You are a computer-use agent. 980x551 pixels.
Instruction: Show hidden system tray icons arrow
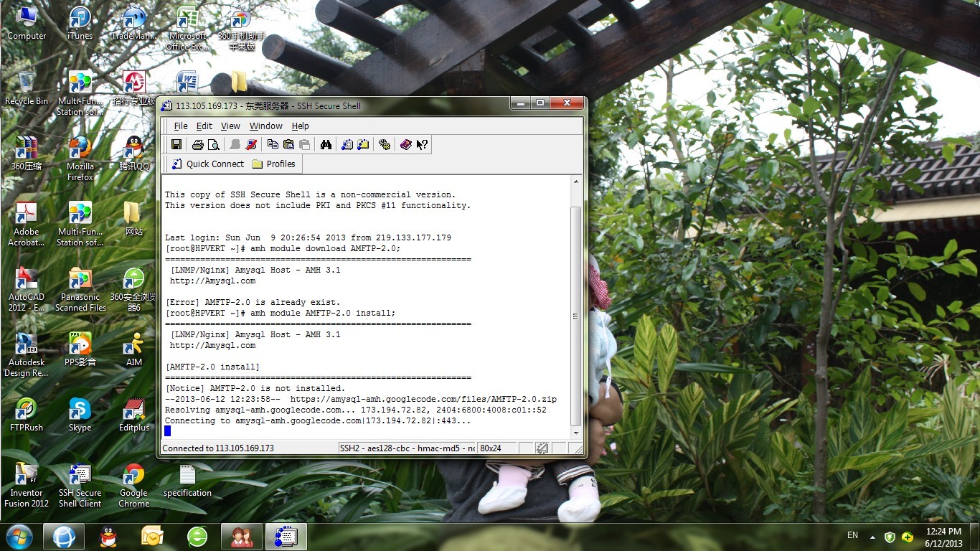pyautogui.click(x=872, y=537)
